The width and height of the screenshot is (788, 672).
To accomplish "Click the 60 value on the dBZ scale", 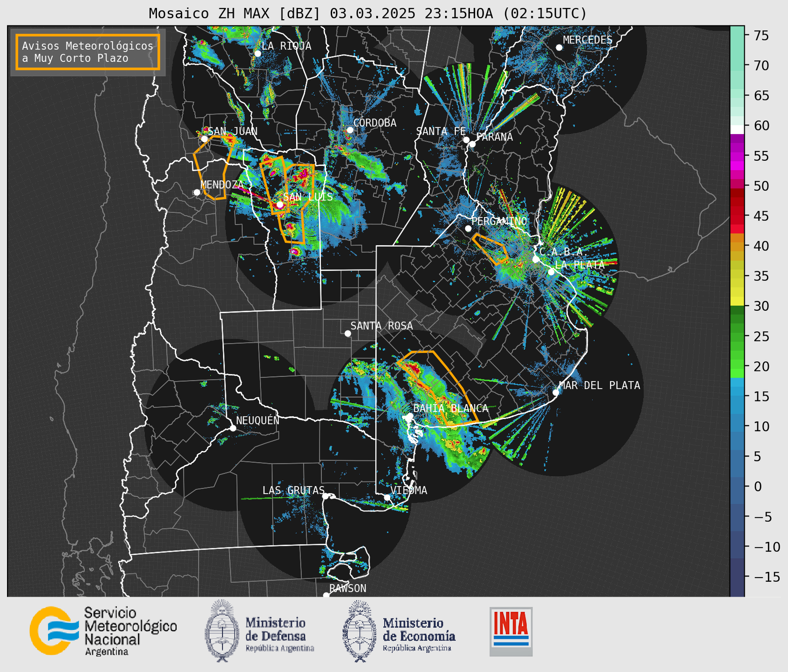I will 760,126.
